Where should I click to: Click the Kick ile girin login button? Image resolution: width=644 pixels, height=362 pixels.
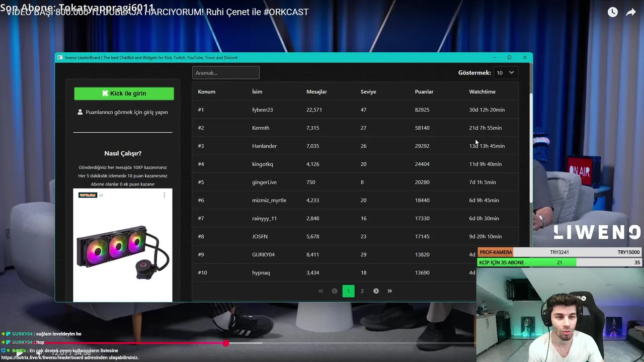click(124, 94)
